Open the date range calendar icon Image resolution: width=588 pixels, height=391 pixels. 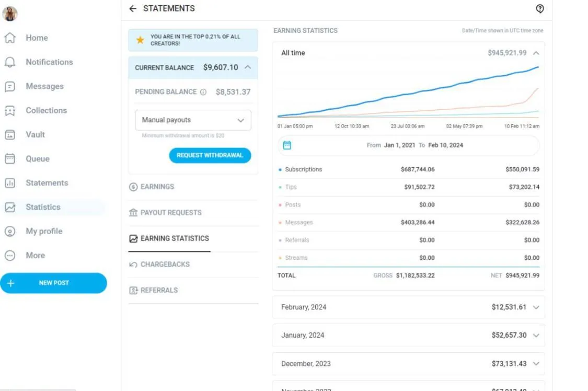[287, 145]
